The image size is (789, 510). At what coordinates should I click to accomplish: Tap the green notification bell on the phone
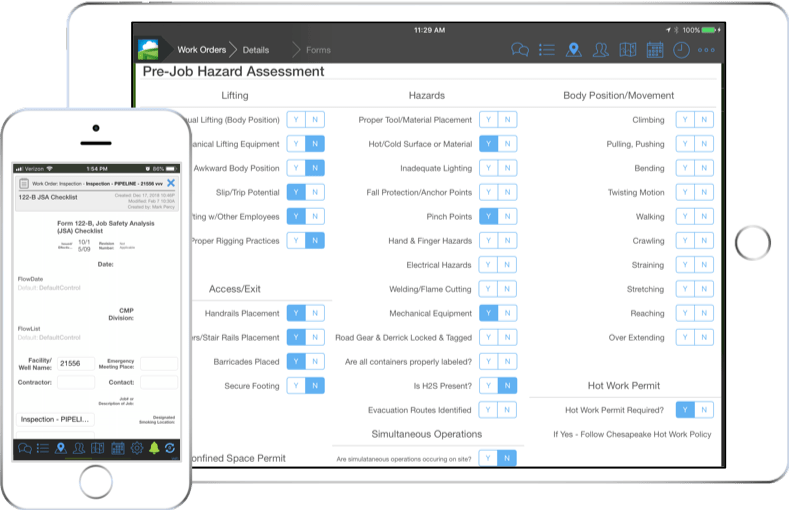tap(154, 448)
